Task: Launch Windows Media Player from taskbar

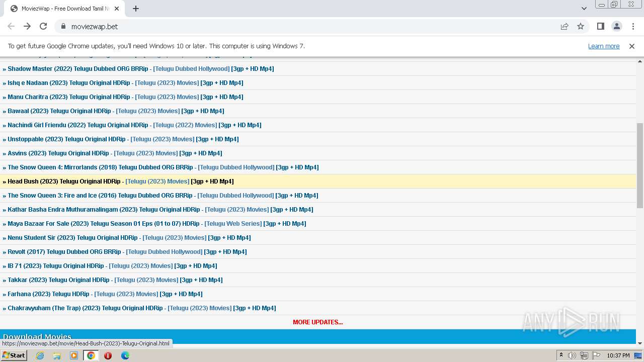Action: (x=74, y=355)
